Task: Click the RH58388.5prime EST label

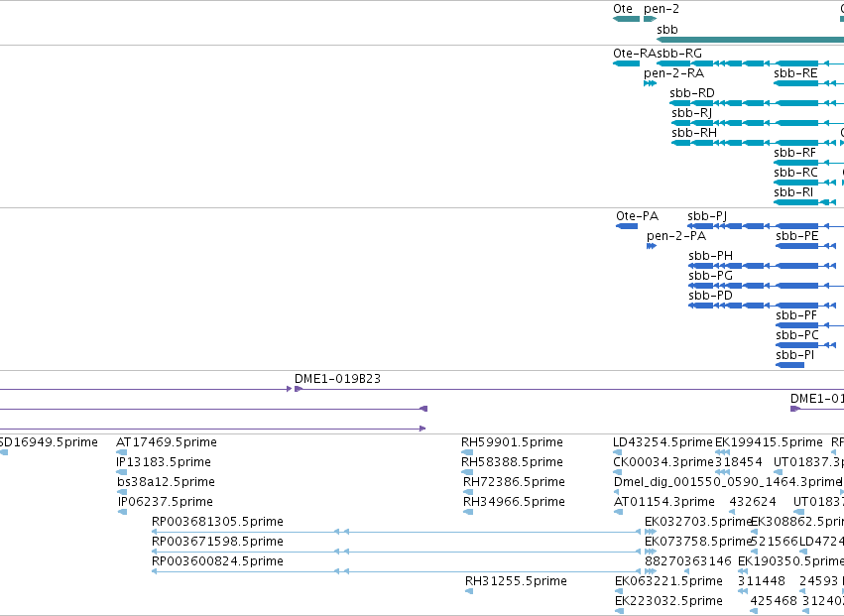Action: (x=512, y=462)
